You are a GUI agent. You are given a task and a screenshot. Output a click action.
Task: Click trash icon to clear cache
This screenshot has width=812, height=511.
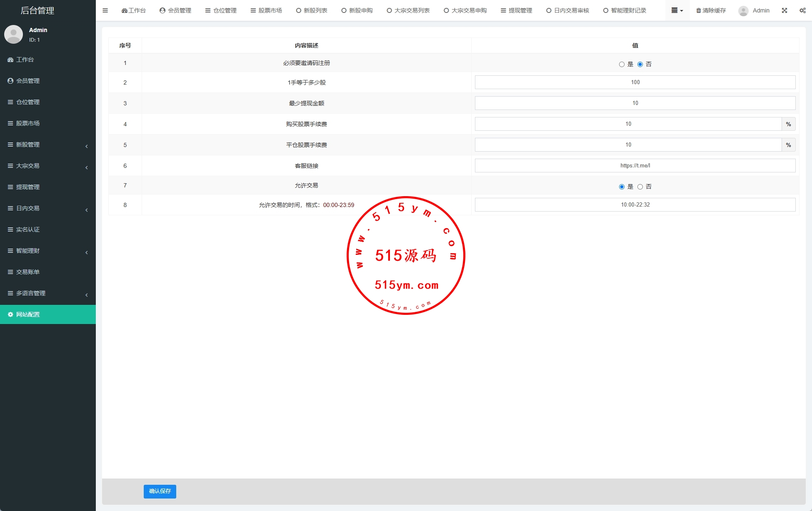pyautogui.click(x=699, y=10)
